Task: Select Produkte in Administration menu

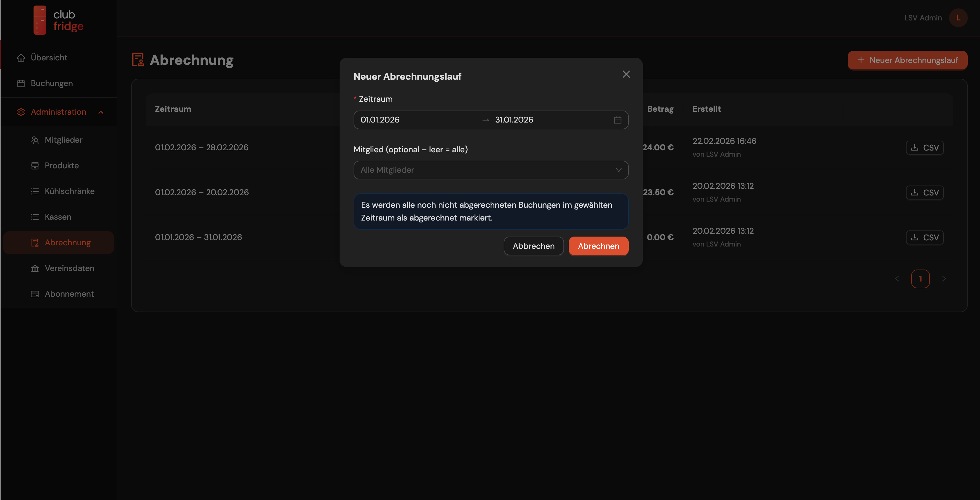Action: click(62, 166)
